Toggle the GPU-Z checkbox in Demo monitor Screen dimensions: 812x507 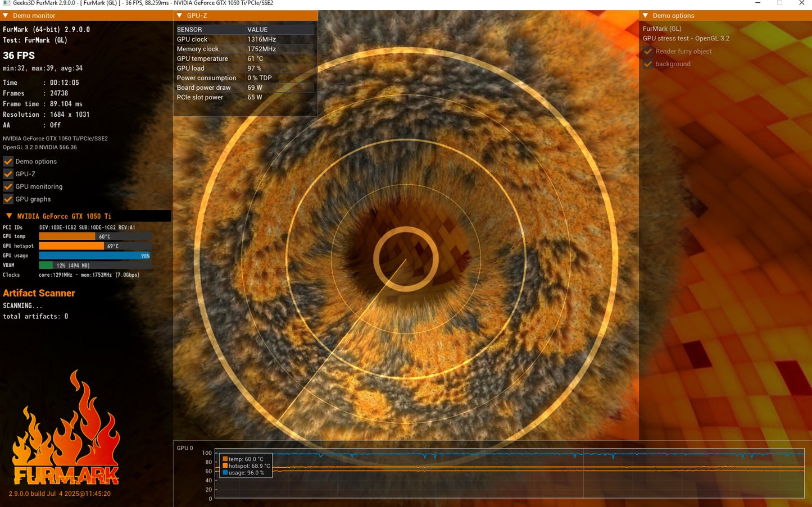tap(8, 174)
